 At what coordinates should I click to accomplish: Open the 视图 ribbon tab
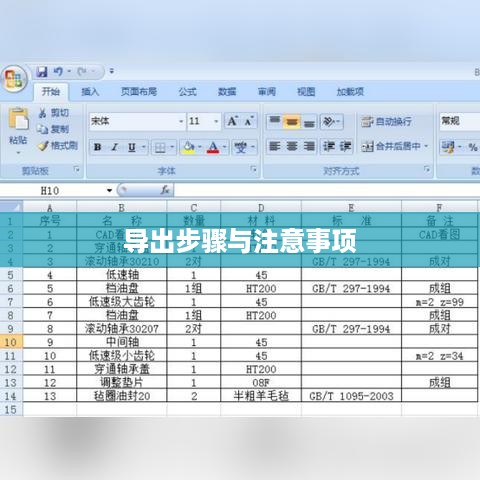306,92
